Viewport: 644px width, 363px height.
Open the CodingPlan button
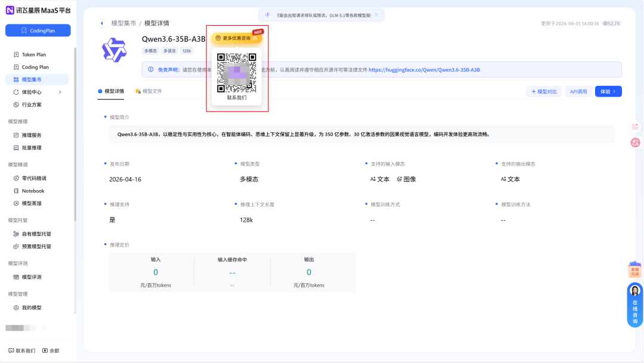(38, 30)
